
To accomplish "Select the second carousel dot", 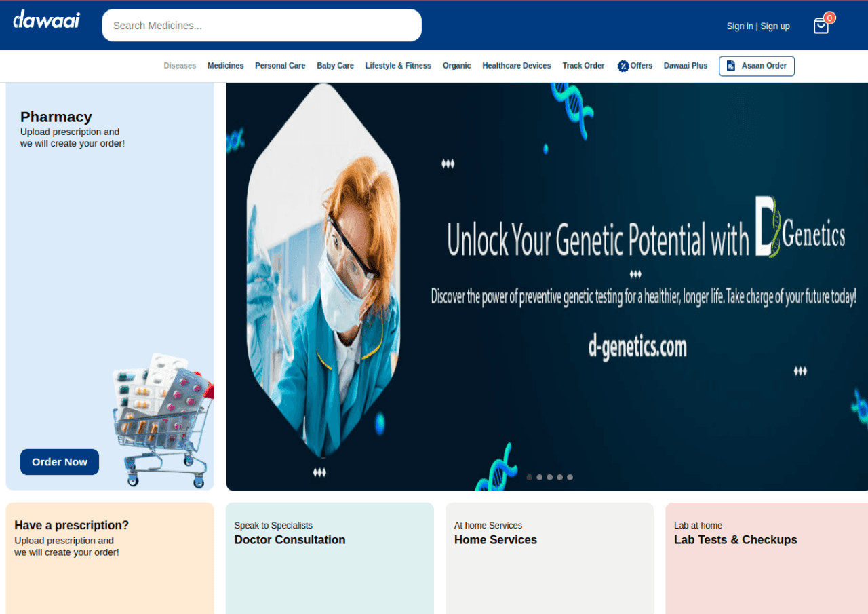I will click(x=540, y=477).
